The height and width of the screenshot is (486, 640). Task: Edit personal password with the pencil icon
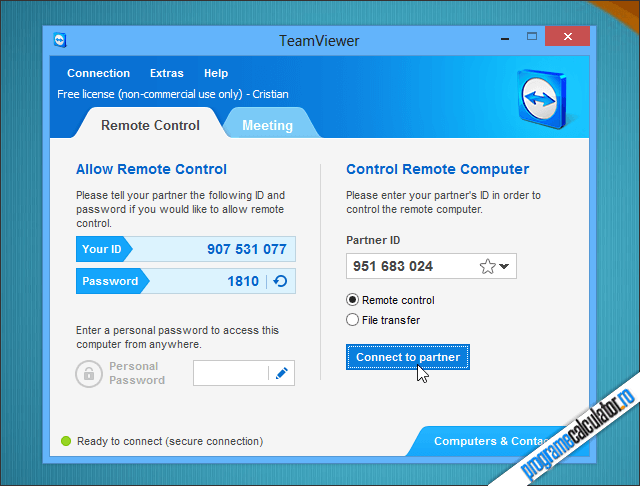coord(282,373)
